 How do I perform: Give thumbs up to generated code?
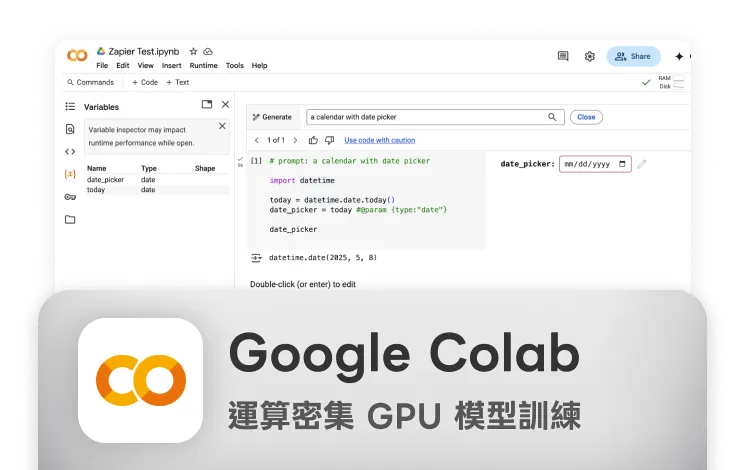[313, 140]
